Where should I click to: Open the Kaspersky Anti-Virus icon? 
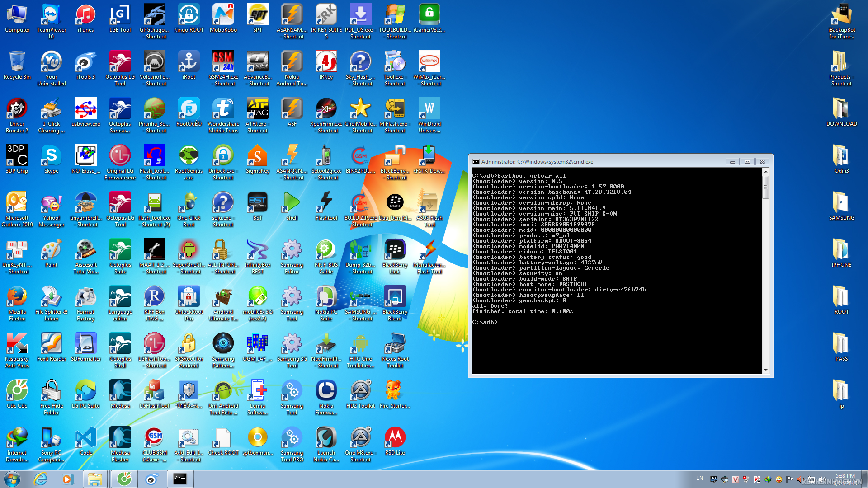pyautogui.click(x=17, y=350)
